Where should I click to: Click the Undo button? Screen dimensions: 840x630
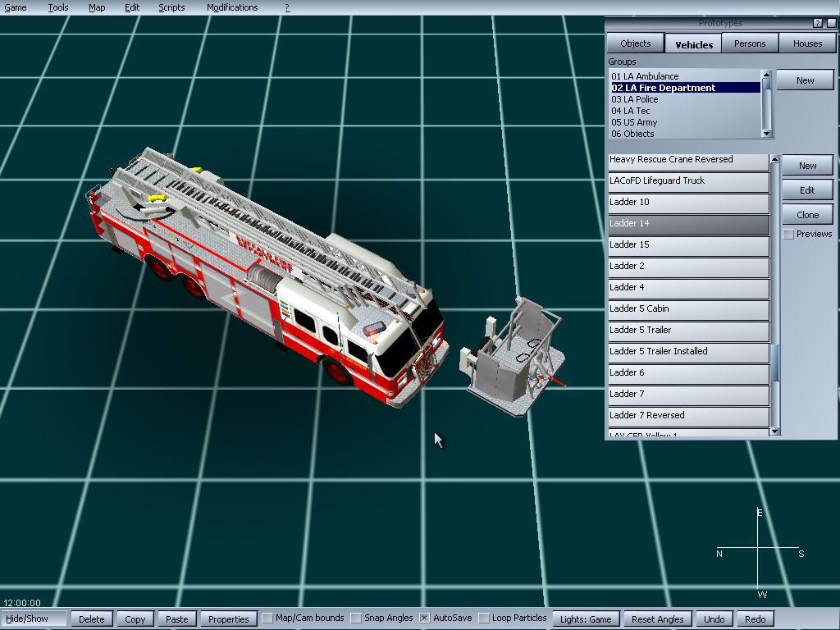714,619
